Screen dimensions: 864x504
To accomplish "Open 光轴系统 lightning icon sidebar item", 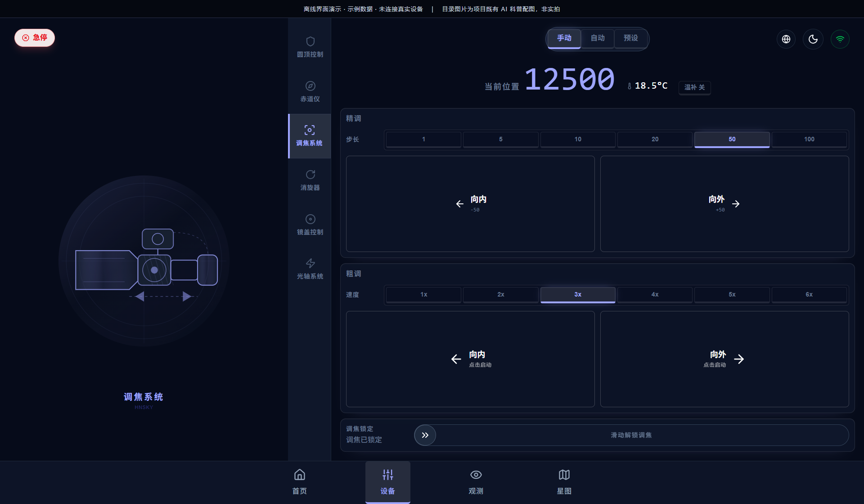I will point(310,269).
